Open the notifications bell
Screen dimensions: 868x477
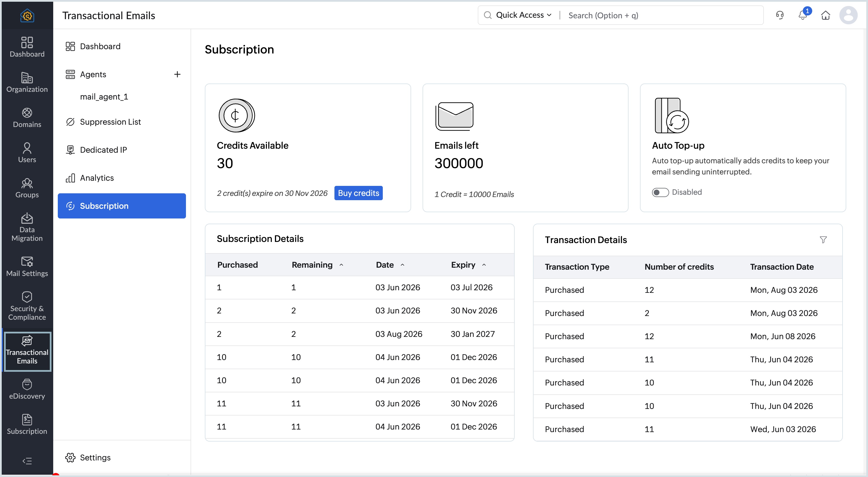803,15
